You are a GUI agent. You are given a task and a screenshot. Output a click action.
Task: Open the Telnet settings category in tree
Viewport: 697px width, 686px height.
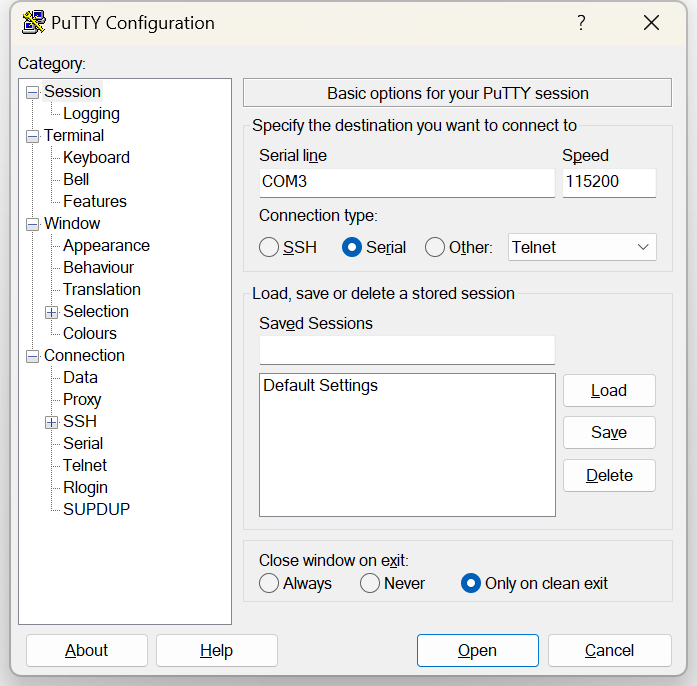coord(85,465)
